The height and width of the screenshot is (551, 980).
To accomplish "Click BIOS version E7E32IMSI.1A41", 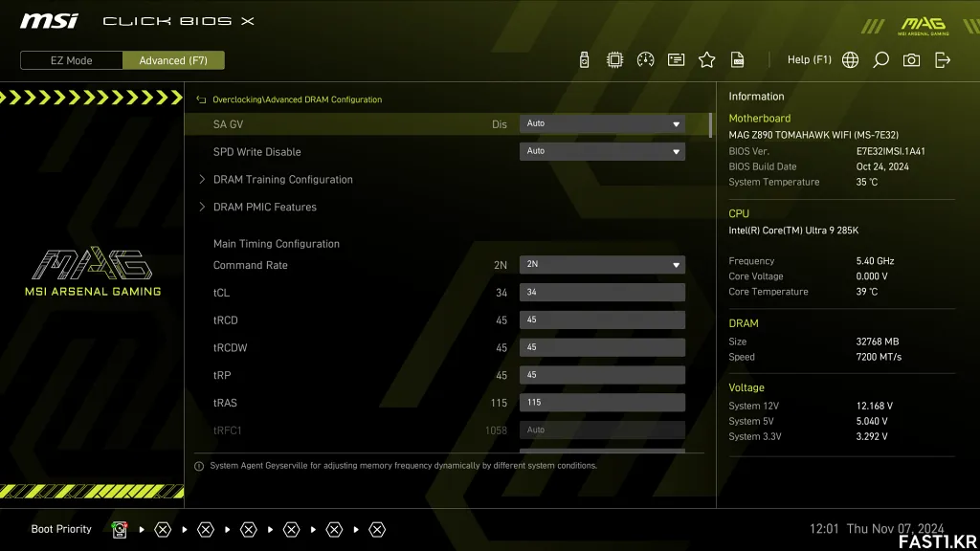I will [891, 151].
